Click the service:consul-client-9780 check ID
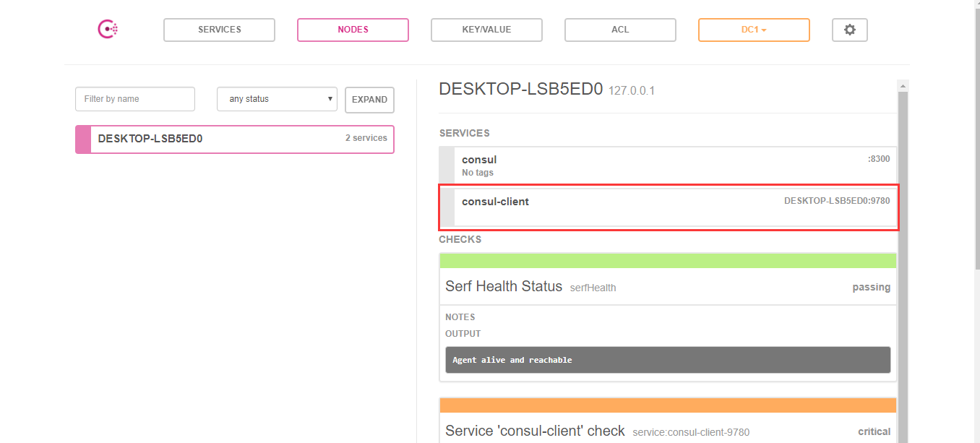The image size is (980, 443). 691,432
